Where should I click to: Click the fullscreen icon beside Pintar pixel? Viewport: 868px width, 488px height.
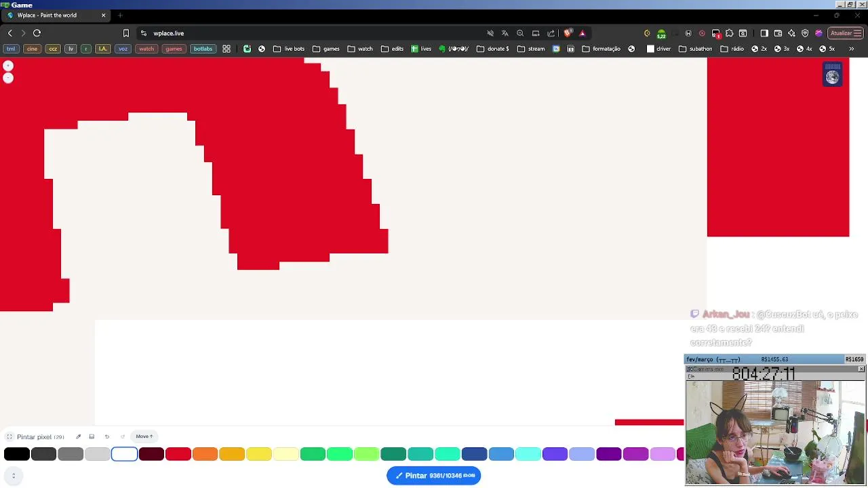(9, 436)
